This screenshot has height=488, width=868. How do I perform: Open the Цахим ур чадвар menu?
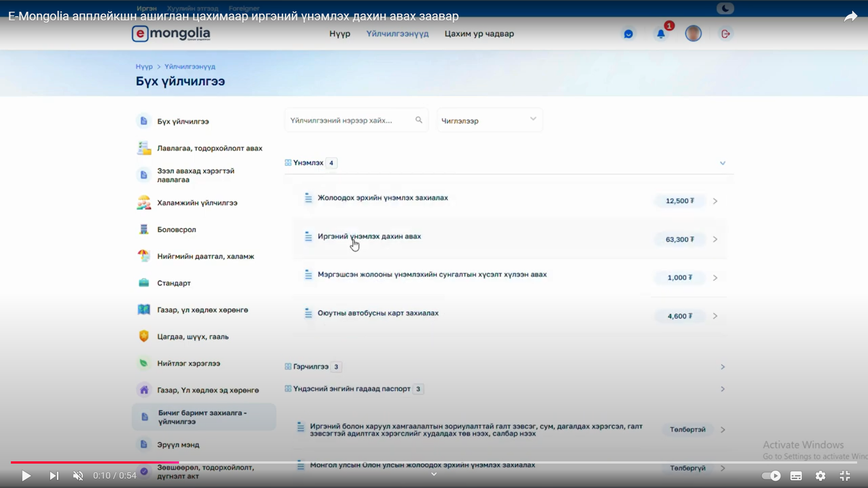point(479,34)
